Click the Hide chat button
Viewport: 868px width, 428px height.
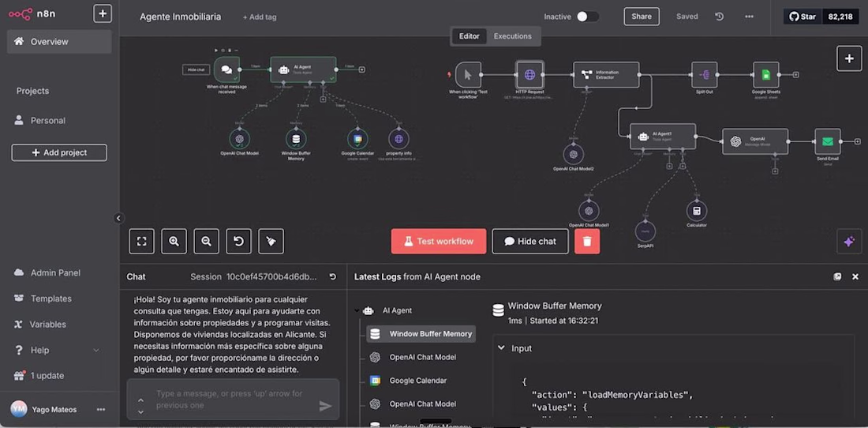point(530,242)
